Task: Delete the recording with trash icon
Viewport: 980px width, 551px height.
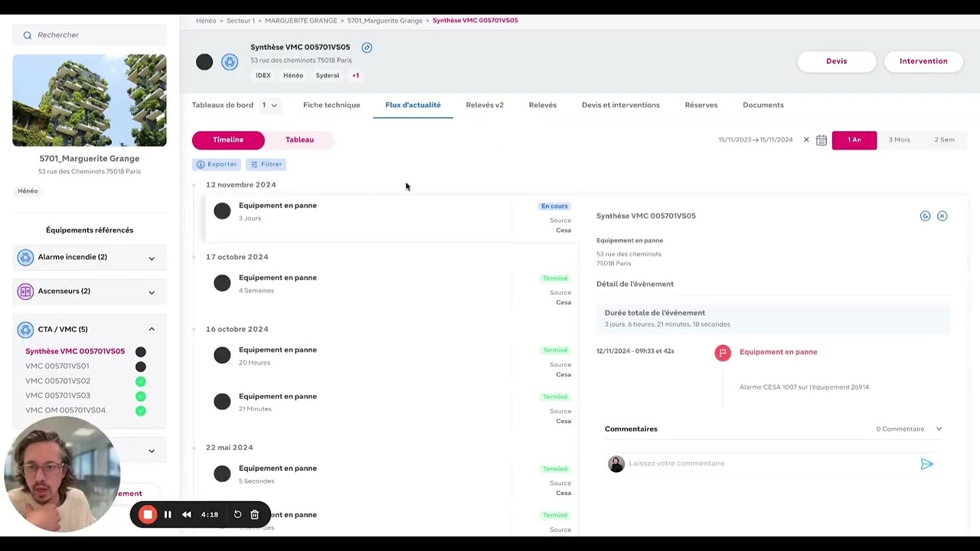Action: tap(255, 514)
